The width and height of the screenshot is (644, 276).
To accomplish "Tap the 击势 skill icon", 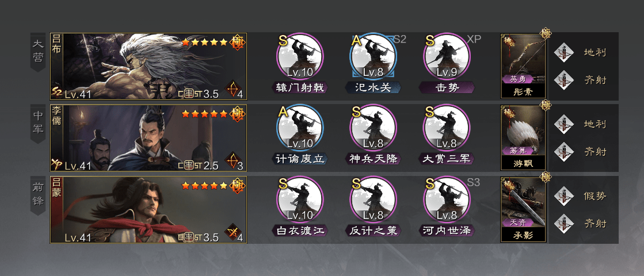I will [x=447, y=56].
